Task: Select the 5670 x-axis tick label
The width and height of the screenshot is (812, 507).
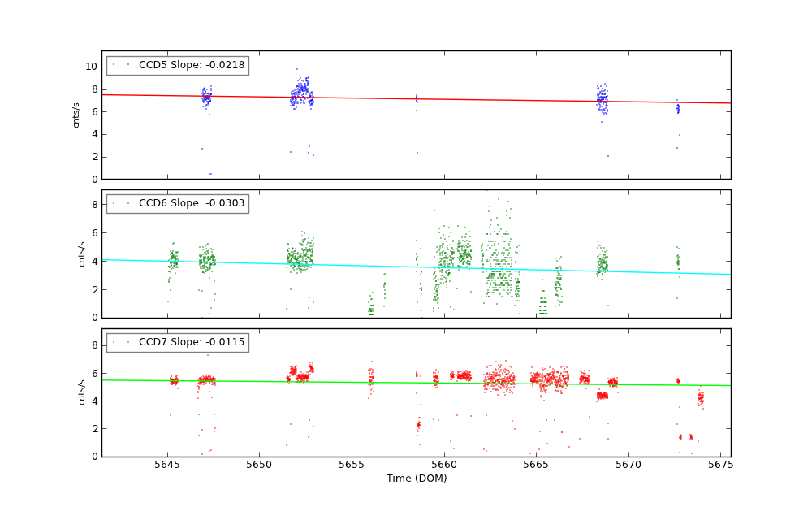Action: click(628, 465)
